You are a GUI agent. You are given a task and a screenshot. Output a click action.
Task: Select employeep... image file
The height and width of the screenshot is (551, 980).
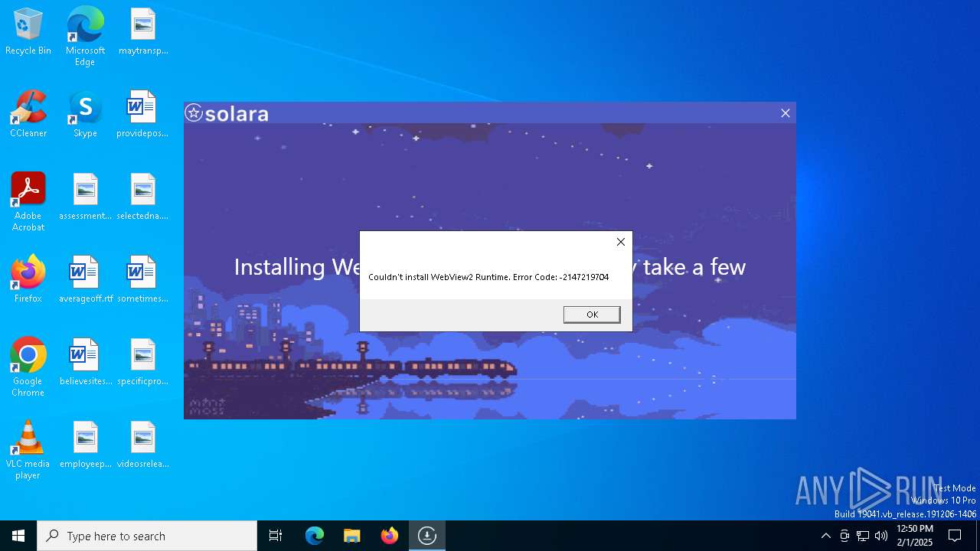click(x=85, y=445)
